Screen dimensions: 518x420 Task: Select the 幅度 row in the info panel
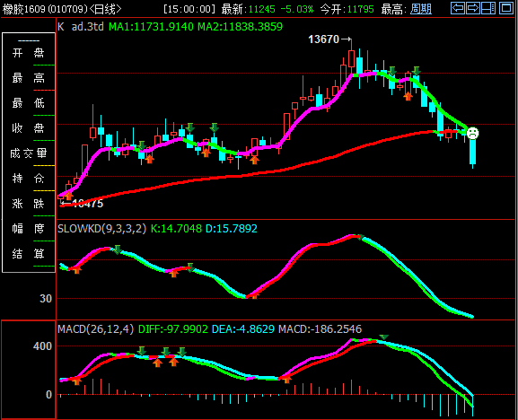tap(29, 229)
